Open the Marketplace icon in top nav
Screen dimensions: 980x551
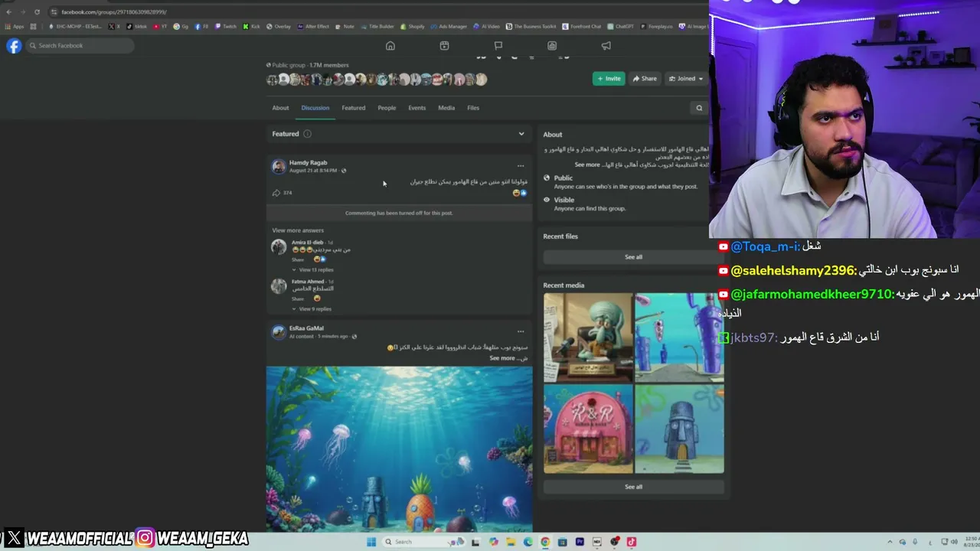click(x=552, y=46)
